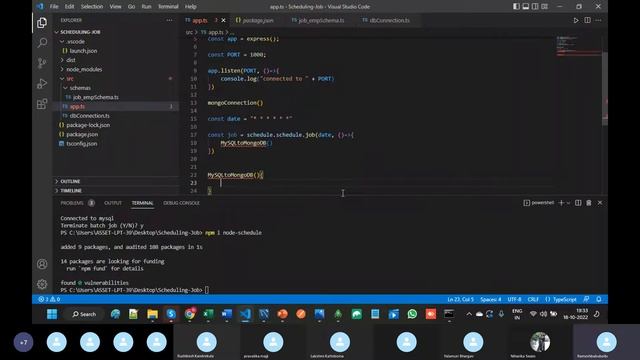
Task: Split the editor to the right
Action: [x=587, y=20]
